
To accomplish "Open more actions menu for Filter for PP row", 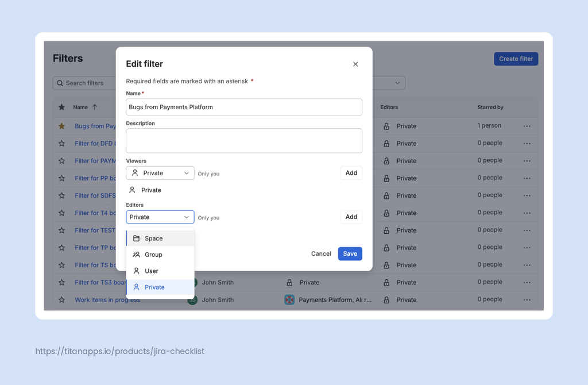I will pyautogui.click(x=527, y=178).
